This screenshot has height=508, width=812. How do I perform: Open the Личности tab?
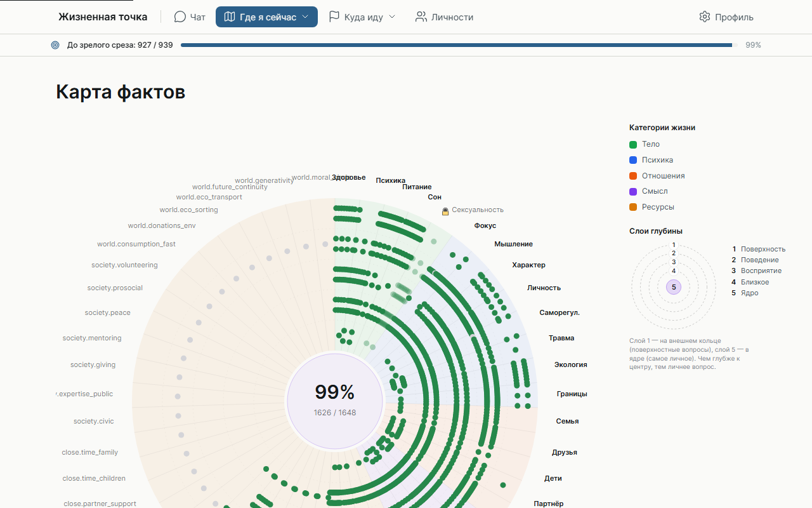click(444, 17)
